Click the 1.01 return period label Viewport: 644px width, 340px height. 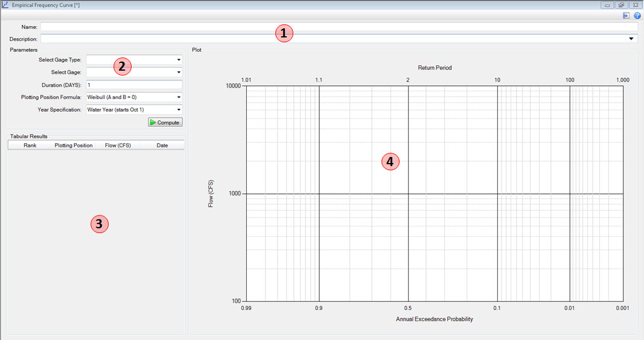(x=246, y=80)
